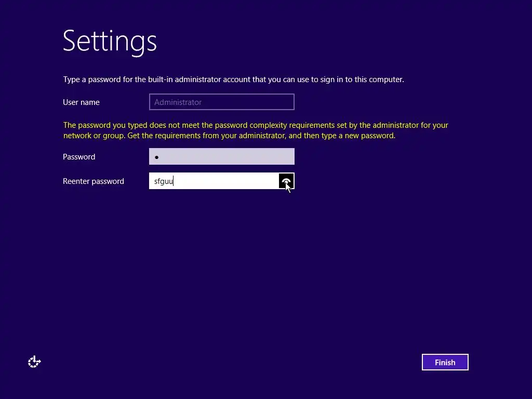
Task: Click the Ease of Access icon
Action: point(34,362)
